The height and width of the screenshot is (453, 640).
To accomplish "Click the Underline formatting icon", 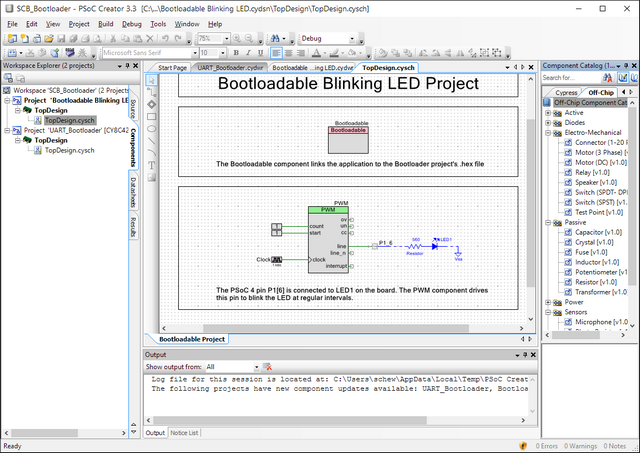I will pos(260,53).
